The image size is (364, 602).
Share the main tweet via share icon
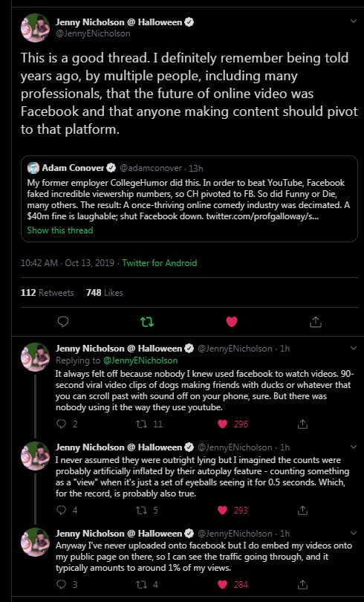pyautogui.click(x=315, y=322)
